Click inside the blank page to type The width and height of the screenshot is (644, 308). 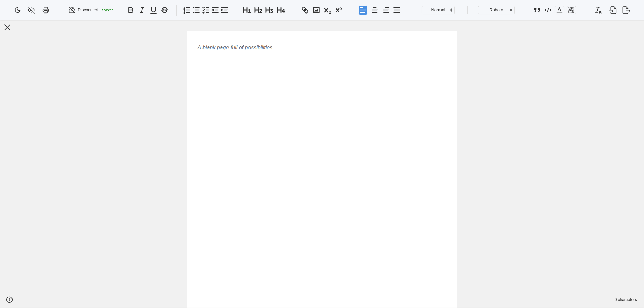pyautogui.click(x=321, y=135)
